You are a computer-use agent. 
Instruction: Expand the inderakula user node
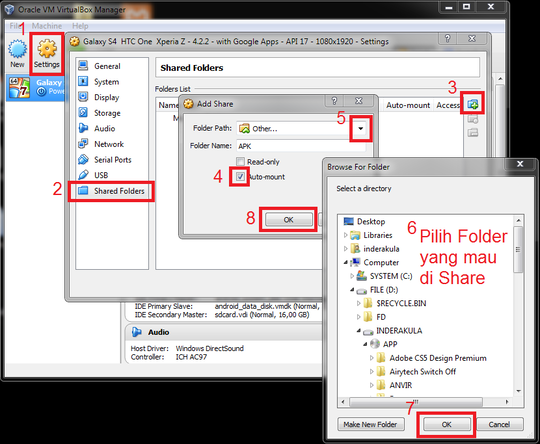345,249
